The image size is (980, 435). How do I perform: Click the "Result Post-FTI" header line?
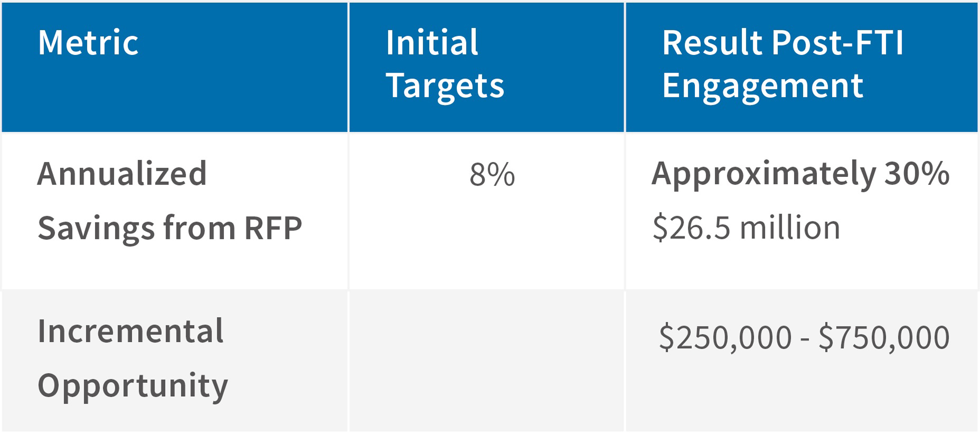(x=783, y=43)
